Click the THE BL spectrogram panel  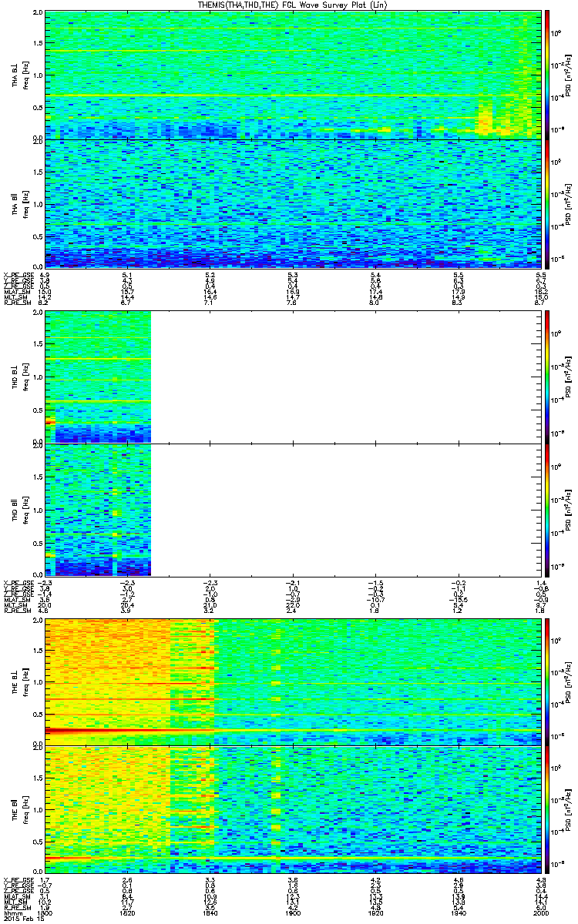pyautogui.click(x=292, y=682)
